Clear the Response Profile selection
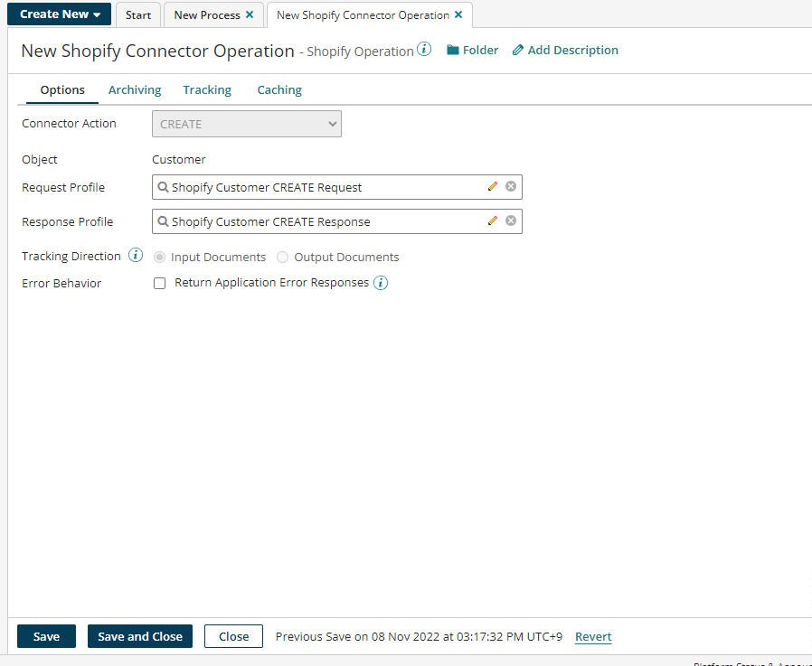 pyautogui.click(x=511, y=221)
